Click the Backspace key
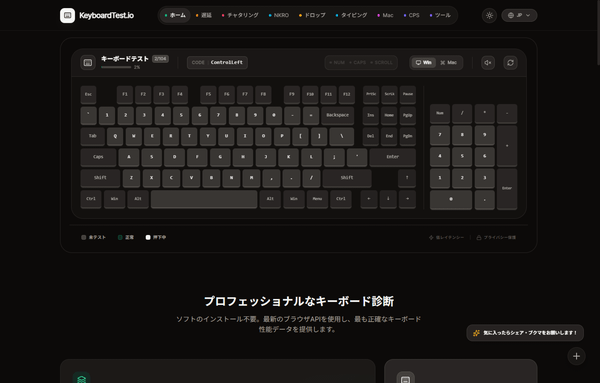 (x=338, y=115)
